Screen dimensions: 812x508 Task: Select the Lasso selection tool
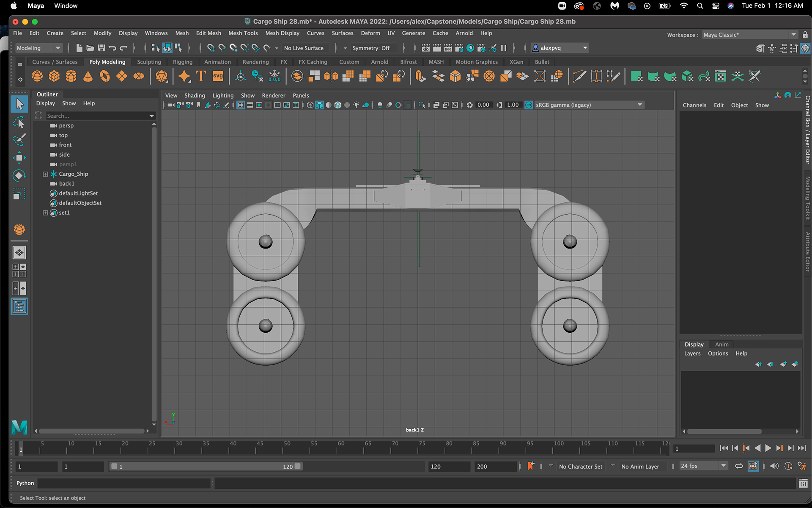coord(19,122)
